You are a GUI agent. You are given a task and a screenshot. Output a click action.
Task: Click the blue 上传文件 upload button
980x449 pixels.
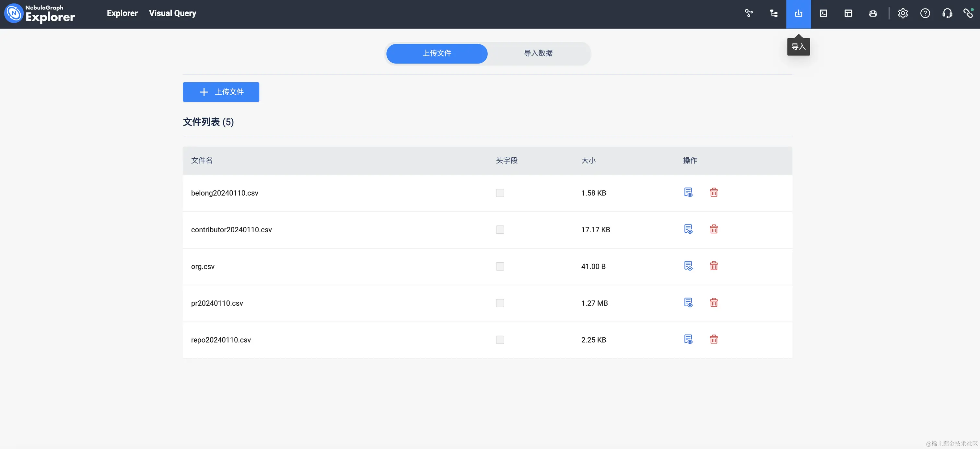tap(221, 92)
